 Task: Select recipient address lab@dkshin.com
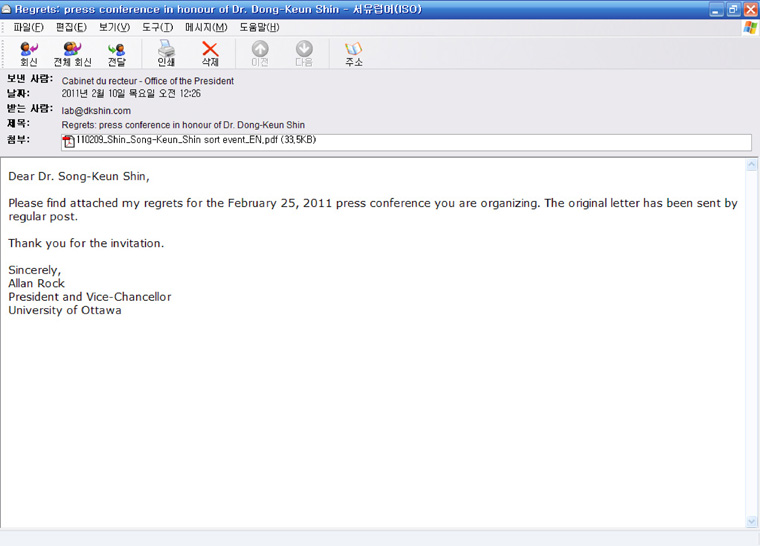[x=96, y=110]
